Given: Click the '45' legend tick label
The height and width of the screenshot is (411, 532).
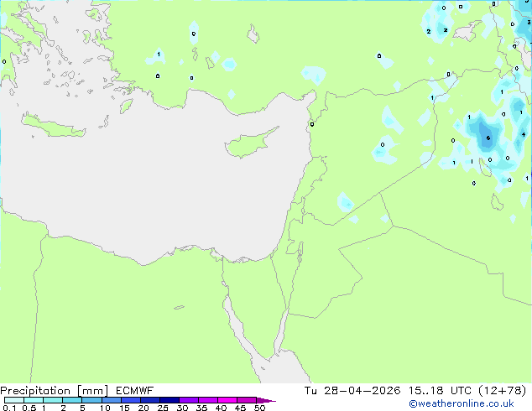Looking at the screenshot, I should click(x=240, y=408).
